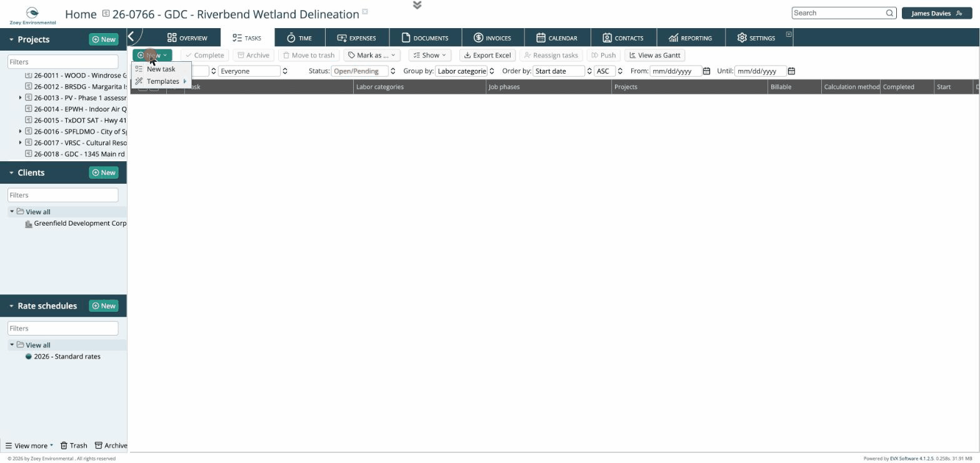The height and width of the screenshot is (463, 980).
Task: Click the Calculation method column header
Action: click(x=851, y=87)
